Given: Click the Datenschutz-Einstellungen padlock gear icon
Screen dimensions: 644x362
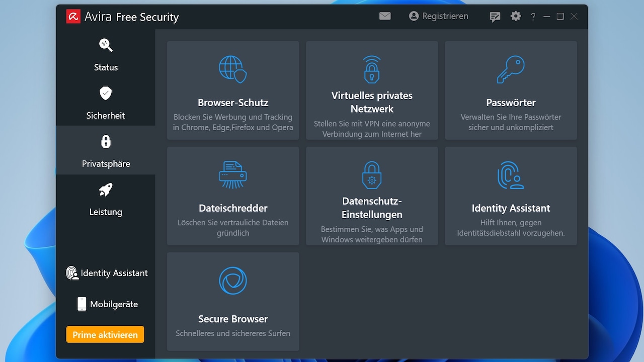Looking at the screenshot, I should (372, 174).
